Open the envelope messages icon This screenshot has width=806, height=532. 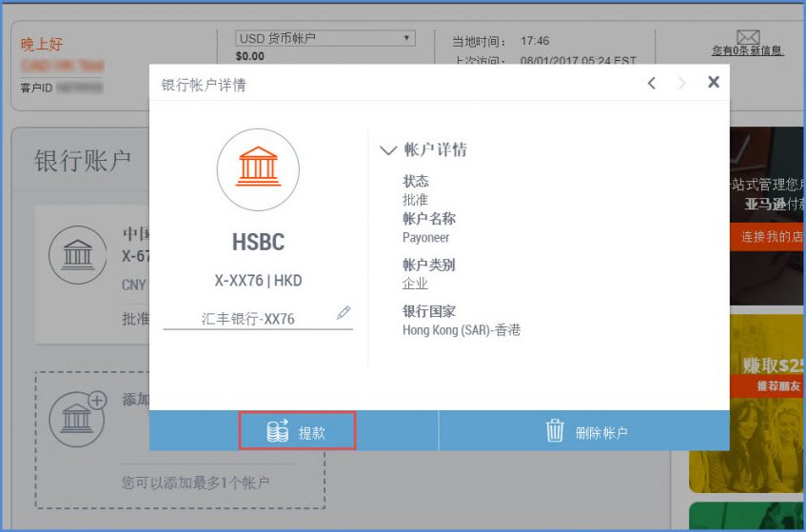click(x=747, y=37)
